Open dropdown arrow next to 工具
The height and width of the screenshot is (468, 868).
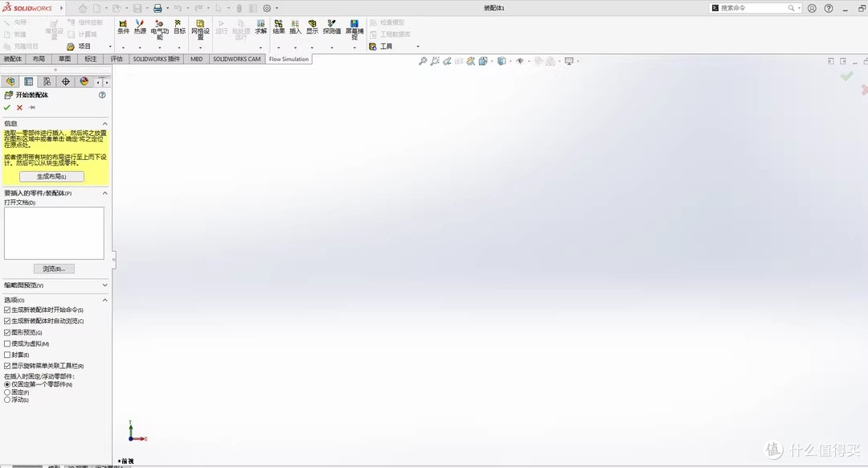(x=417, y=47)
